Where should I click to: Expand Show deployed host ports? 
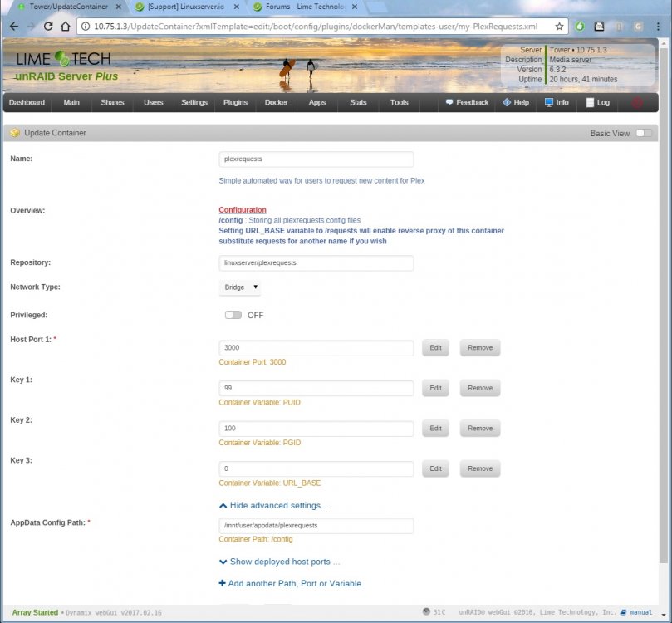pos(279,562)
